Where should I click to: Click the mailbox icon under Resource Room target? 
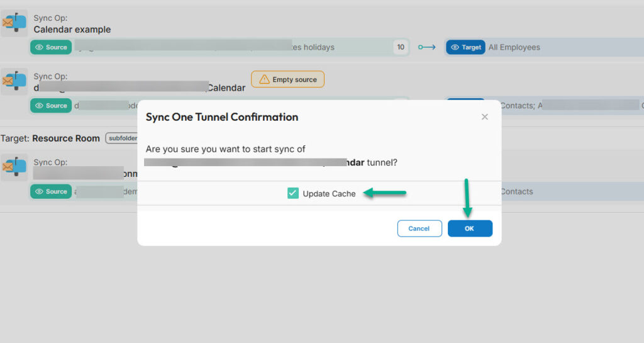pos(14,167)
